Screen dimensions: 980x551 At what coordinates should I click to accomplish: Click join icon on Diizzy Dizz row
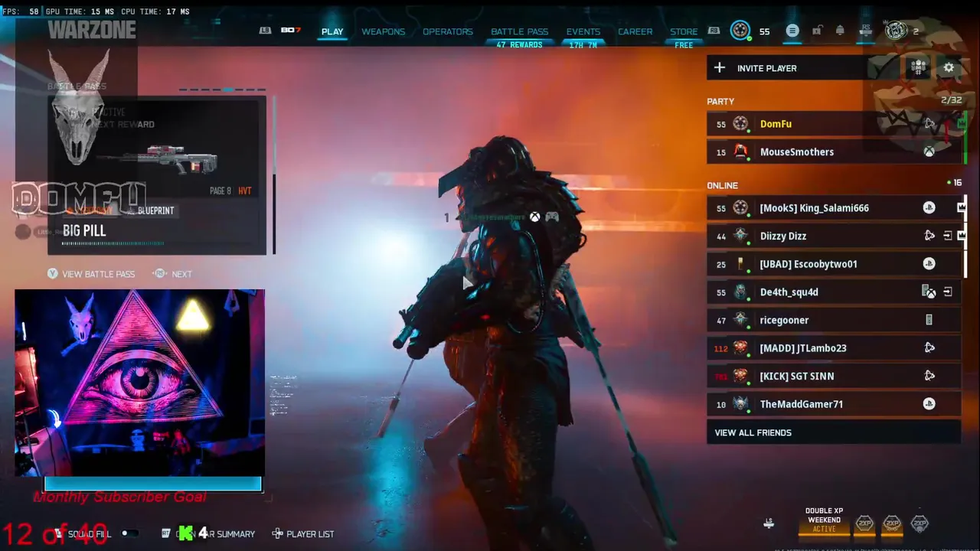948,236
